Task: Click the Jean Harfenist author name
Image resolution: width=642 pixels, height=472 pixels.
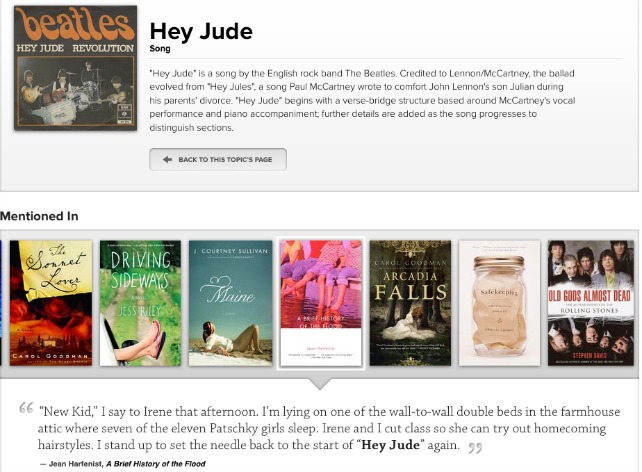Action: [x=76, y=464]
